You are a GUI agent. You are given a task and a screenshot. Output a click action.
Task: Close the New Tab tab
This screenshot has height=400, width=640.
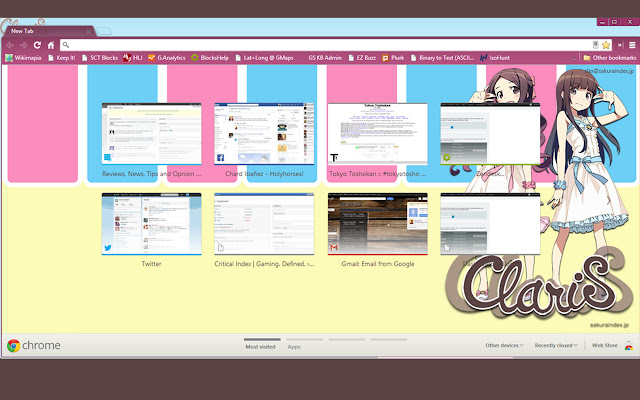(88, 31)
